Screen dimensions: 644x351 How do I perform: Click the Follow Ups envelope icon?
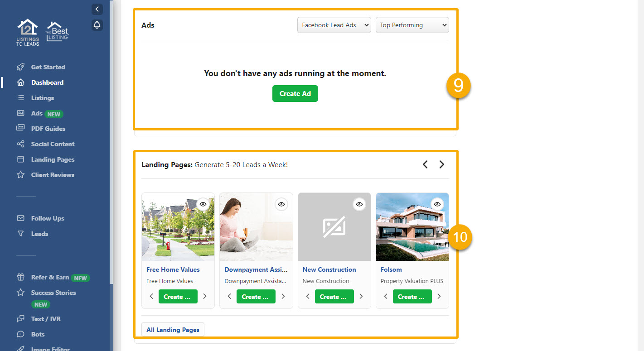[20, 218]
